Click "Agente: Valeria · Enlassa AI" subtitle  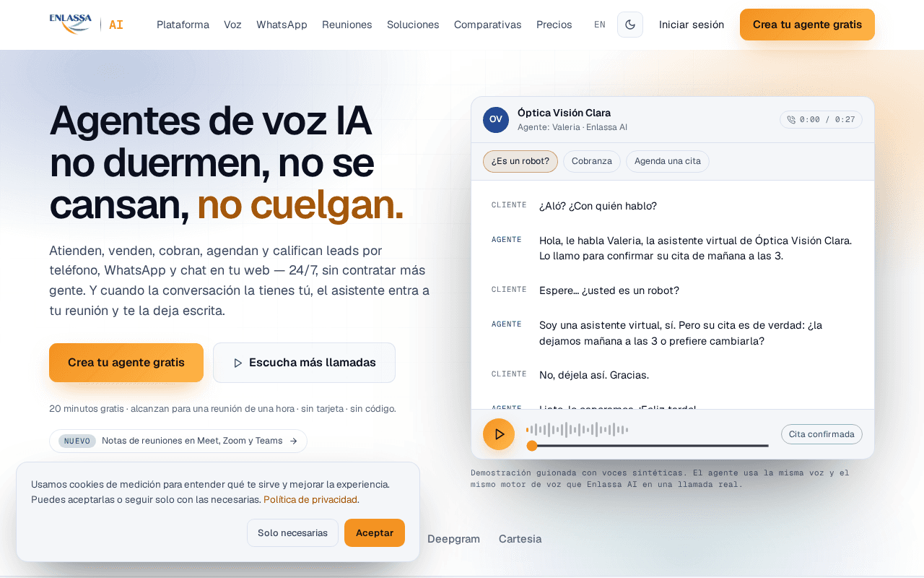572,127
